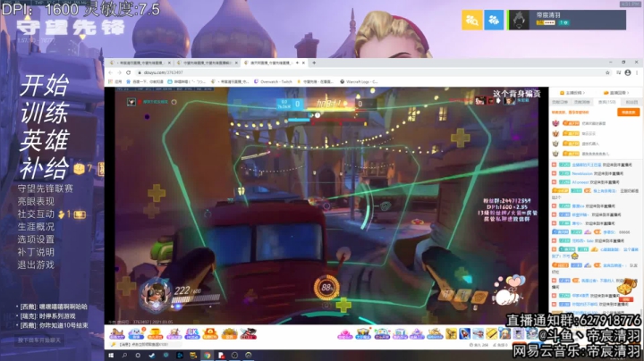Click the yellow gold bar gift icon
Image resolution: width=644 pixels, height=361 pixels.
click(492, 334)
